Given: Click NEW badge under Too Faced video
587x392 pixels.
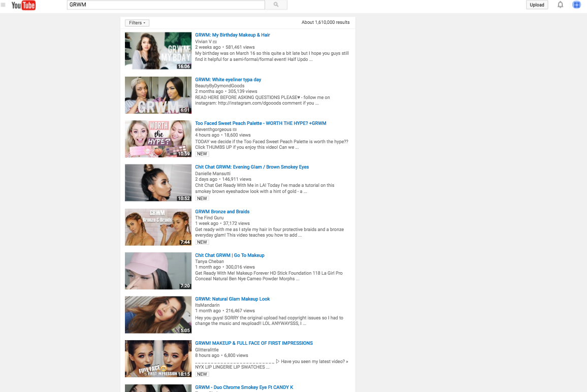Looking at the screenshot, I should point(202,154).
